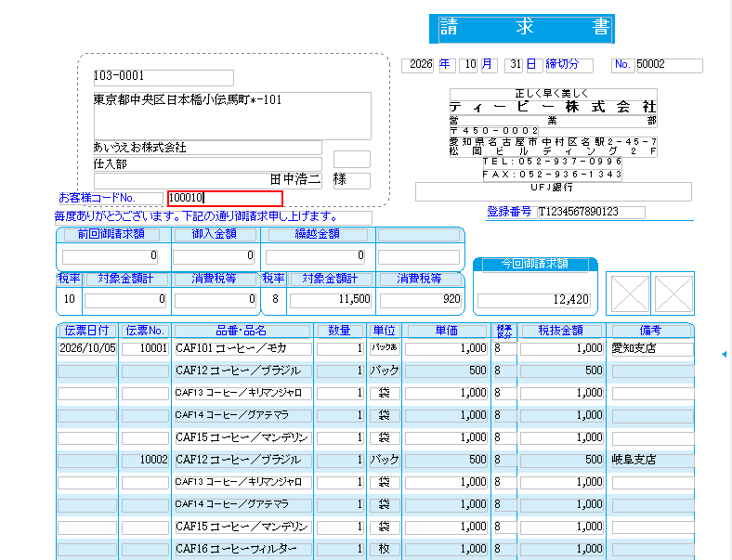The height and width of the screenshot is (560, 732).
Task: Click the item CAF16 コーヒーフィルター
Action: click(243, 549)
